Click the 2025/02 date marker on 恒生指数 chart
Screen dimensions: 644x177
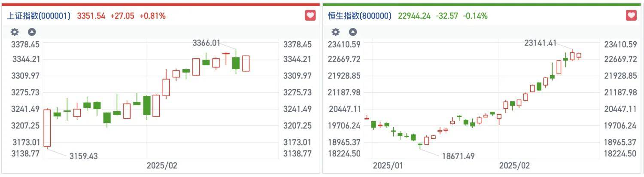click(514, 165)
